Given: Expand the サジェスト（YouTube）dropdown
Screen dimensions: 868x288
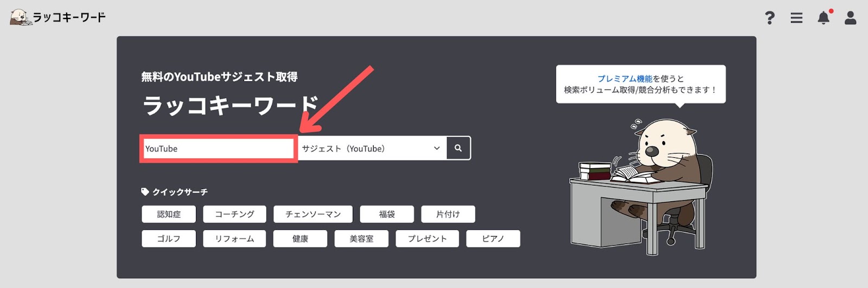Looking at the screenshot, I should click(x=372, y=148).
